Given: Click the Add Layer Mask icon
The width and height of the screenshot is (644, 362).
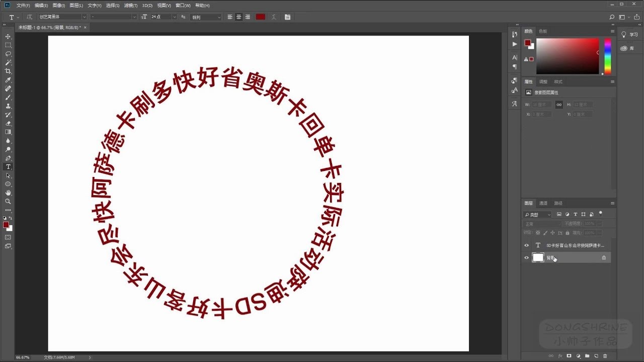Looking at the screenshot, I should click(x=569, y=356).
